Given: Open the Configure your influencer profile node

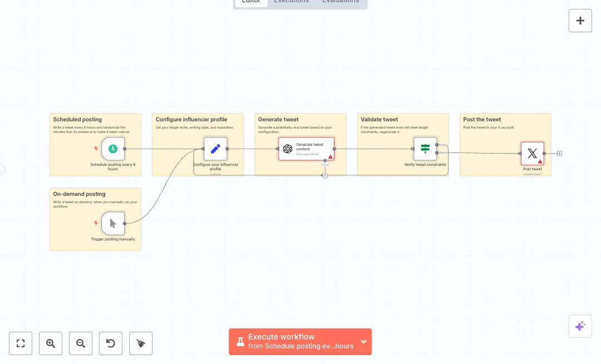Looking at the screenshot, I should (215, 149).
